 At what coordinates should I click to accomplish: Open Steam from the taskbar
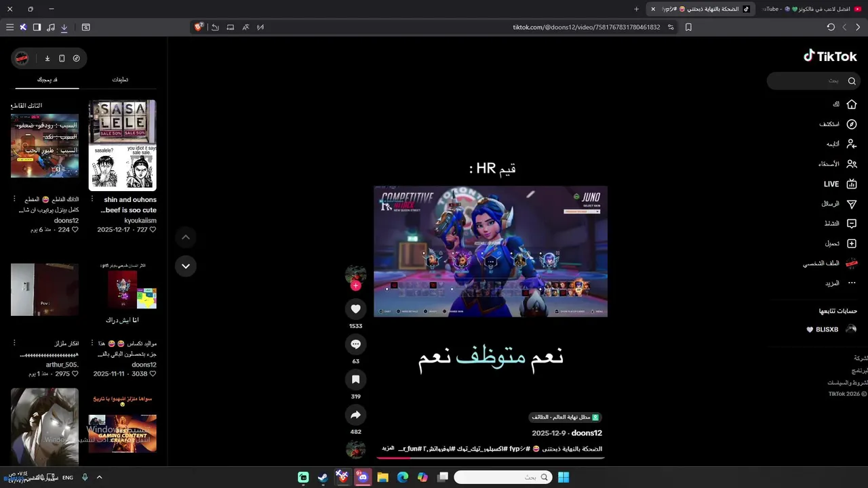click(323, 477)
